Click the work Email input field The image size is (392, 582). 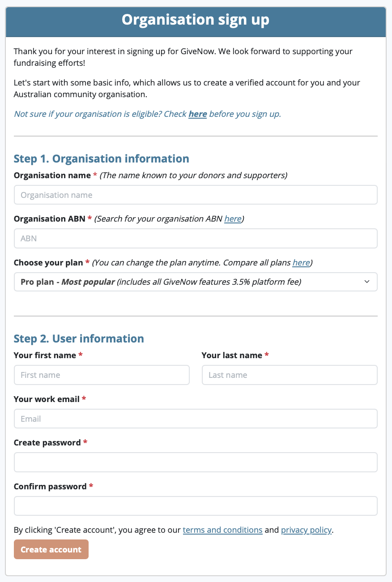point(196,419)
